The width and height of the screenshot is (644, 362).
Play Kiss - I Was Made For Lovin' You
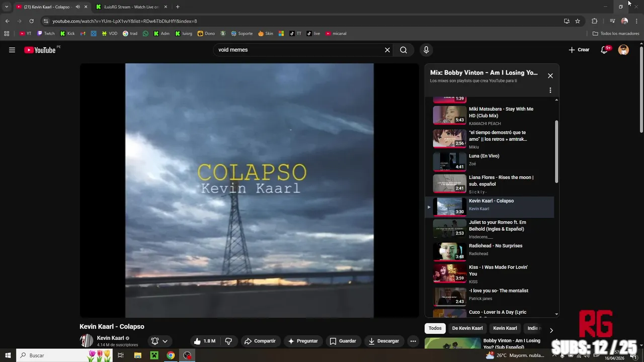(490, 274)
